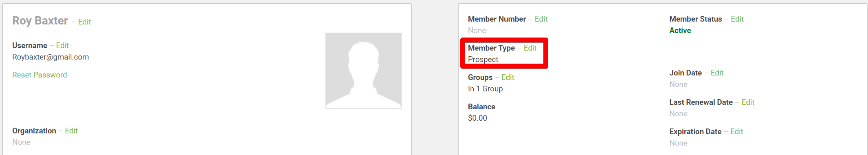The width and height of the screenshot is (868, 155).
Task: Open Edit link beside Username
Action: click(62, 46)
